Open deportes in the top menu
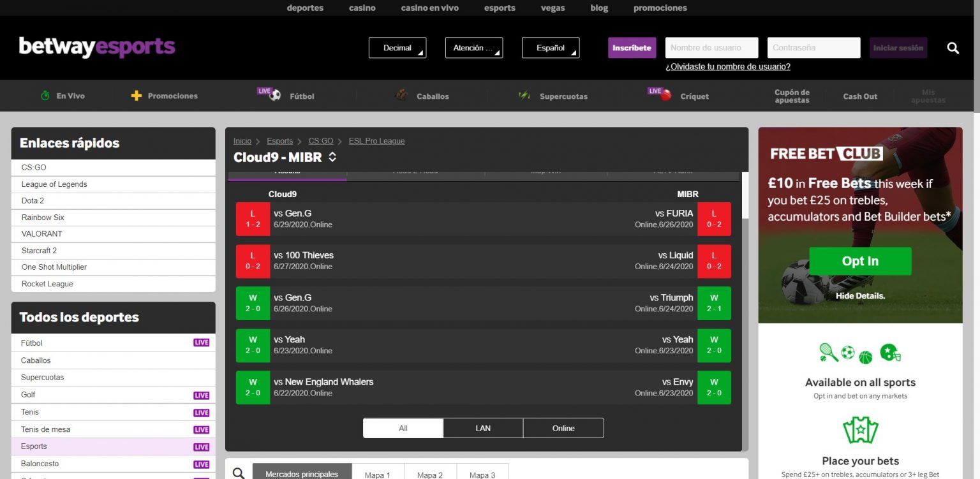 coord(305,8)
